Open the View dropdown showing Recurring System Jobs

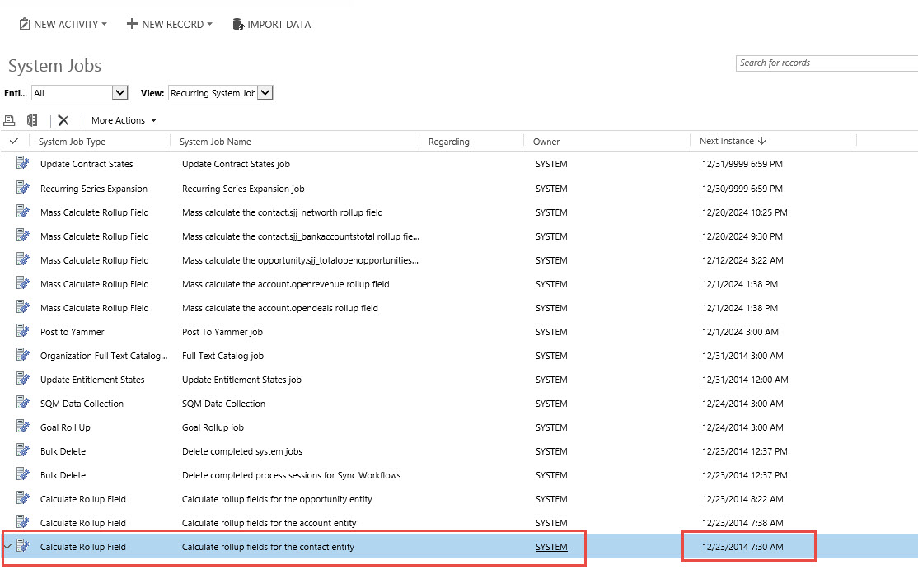pyautogui.click(x=220, y=93)
